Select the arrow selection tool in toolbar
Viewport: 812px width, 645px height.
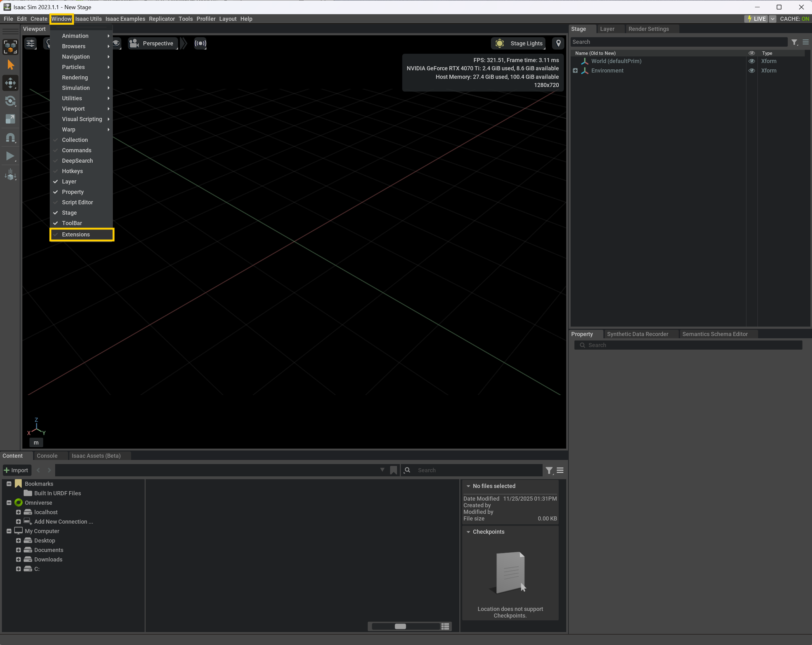[10, 65]
